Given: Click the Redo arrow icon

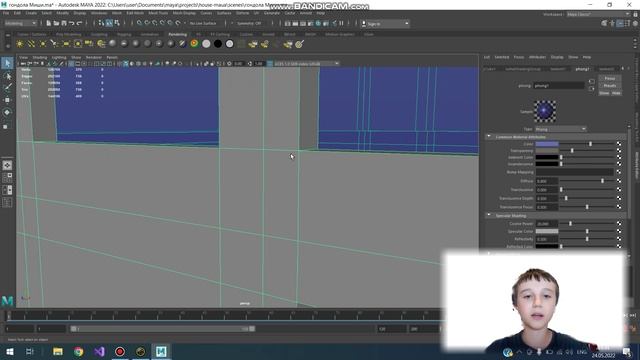Looking at the screenshot, I should pyautogui.click(x=80, y=23).
